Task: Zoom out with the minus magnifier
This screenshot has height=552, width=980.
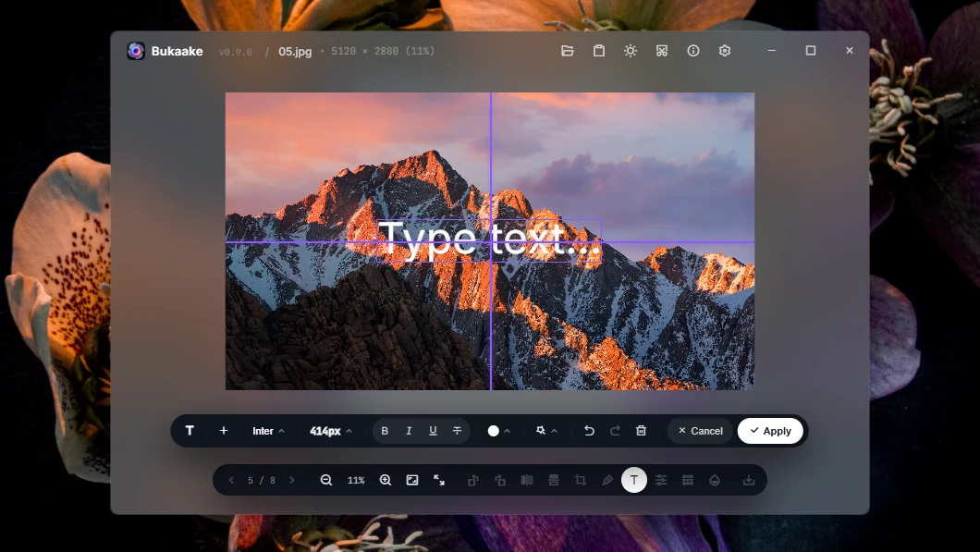Action: point(326,480)
